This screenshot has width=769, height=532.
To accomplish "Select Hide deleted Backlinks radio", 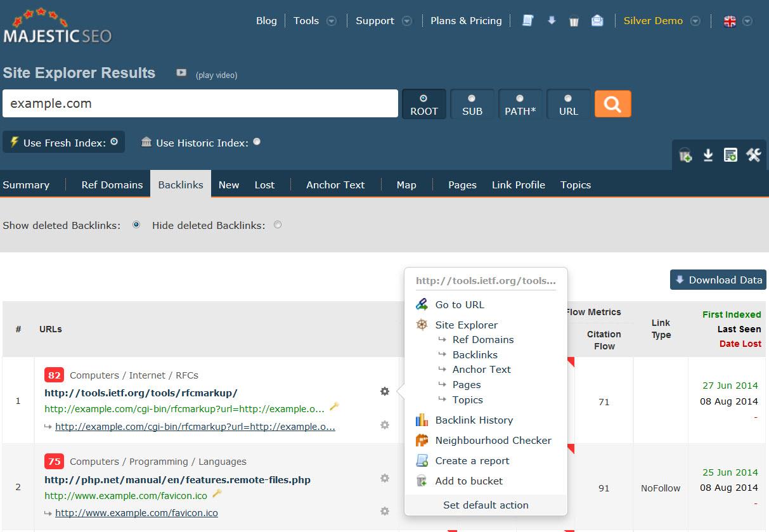I will coord(278,224).
